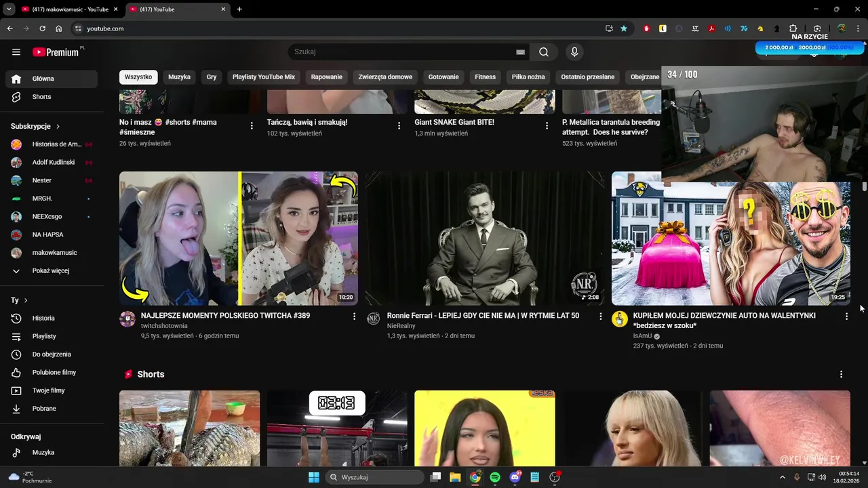868x488 pixels.
Task: Click the twitchshotownia channel name
Action: coord(164,326)
